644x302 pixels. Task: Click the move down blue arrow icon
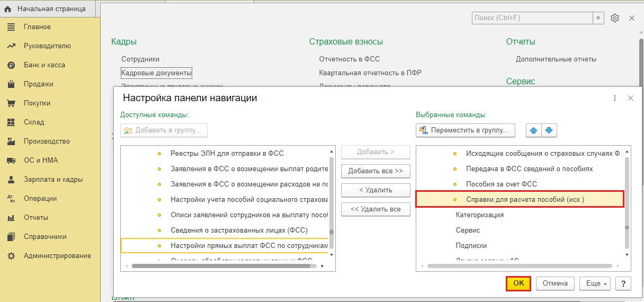point(549,130)
